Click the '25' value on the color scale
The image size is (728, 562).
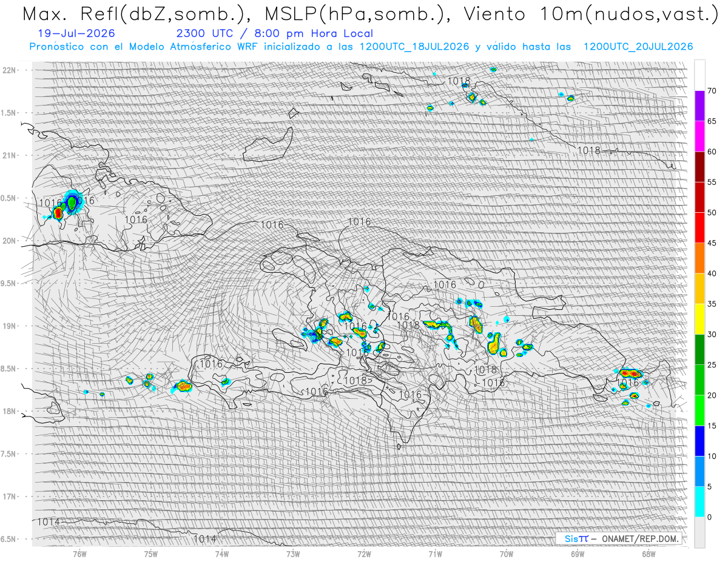(x=712, y=365)
